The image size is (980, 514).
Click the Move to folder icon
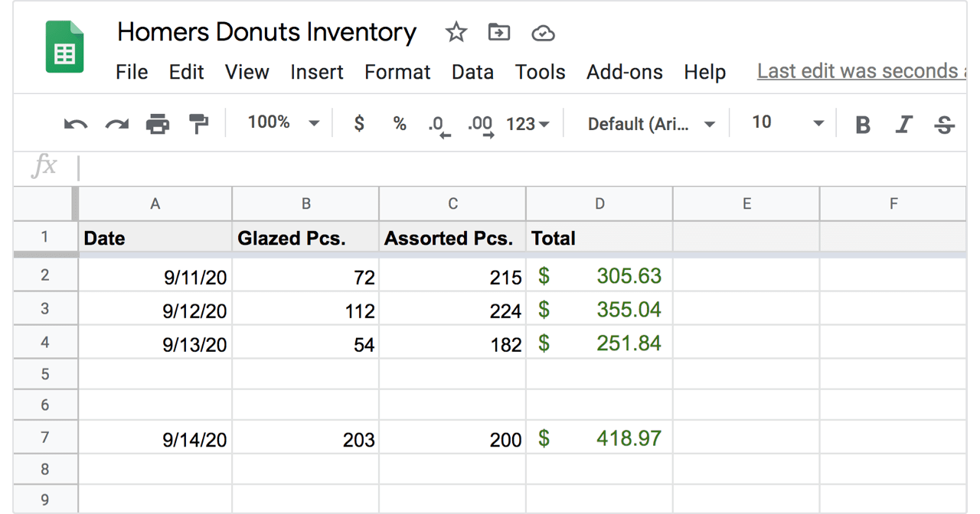click(x=499, y=32)
